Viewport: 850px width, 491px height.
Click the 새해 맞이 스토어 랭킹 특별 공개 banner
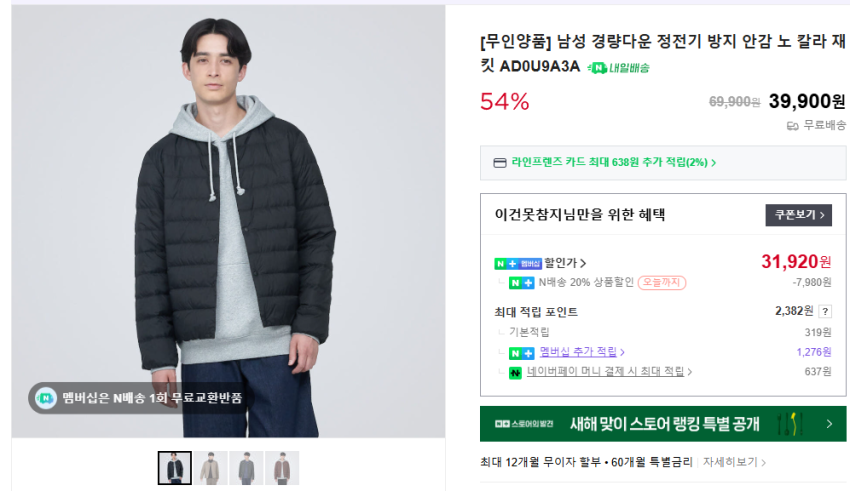point(663,424)
